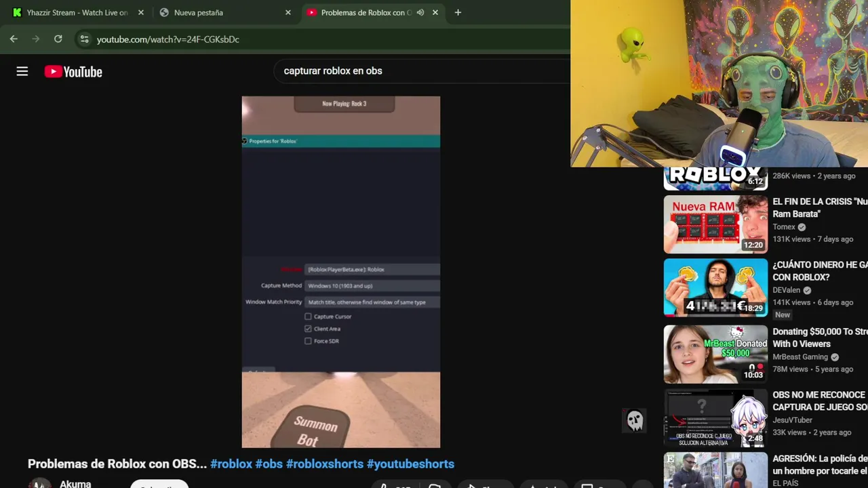Click '286K views • 2 years ago' text
The image size is (868, 488).
[x=814, y=176]
